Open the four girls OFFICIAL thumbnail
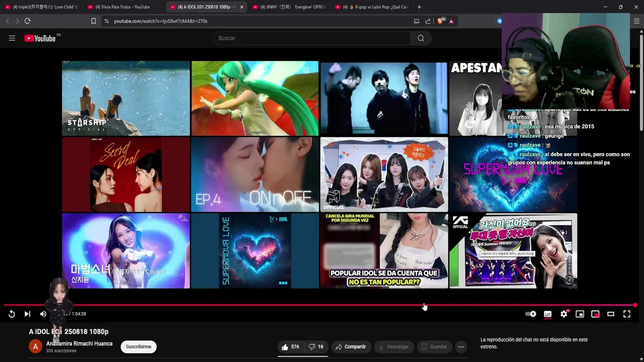This screenshot has width=644, height=362. tap(384, 174)
